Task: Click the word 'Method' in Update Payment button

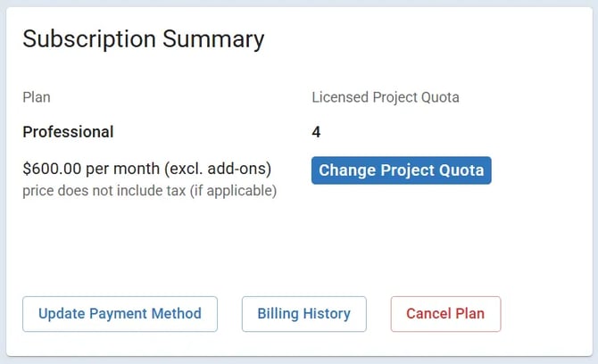Action: (178, 314)
